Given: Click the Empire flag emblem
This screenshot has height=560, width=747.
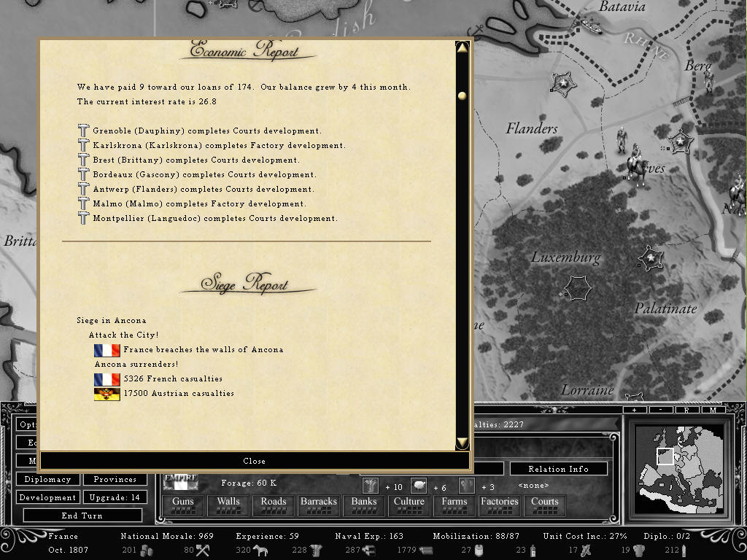Looking at the screenshot, I should 181,483.
